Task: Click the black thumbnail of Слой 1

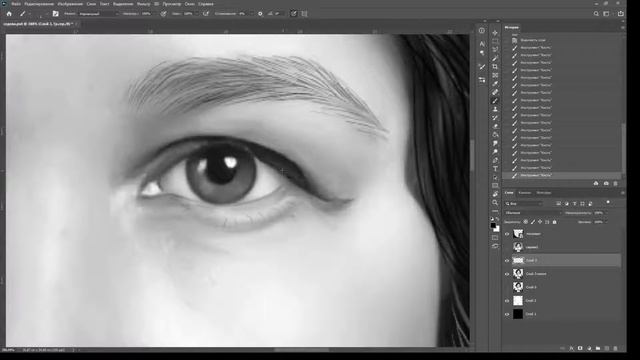Action: 518,314
